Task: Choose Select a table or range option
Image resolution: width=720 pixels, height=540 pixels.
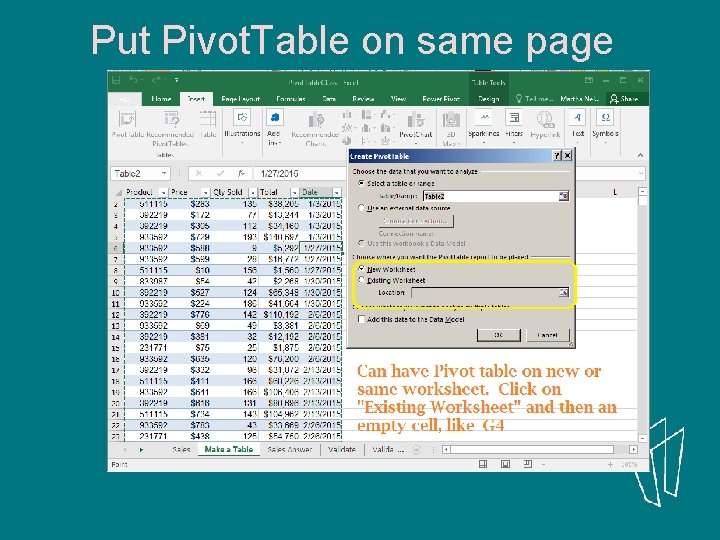Action: (362, 183)
